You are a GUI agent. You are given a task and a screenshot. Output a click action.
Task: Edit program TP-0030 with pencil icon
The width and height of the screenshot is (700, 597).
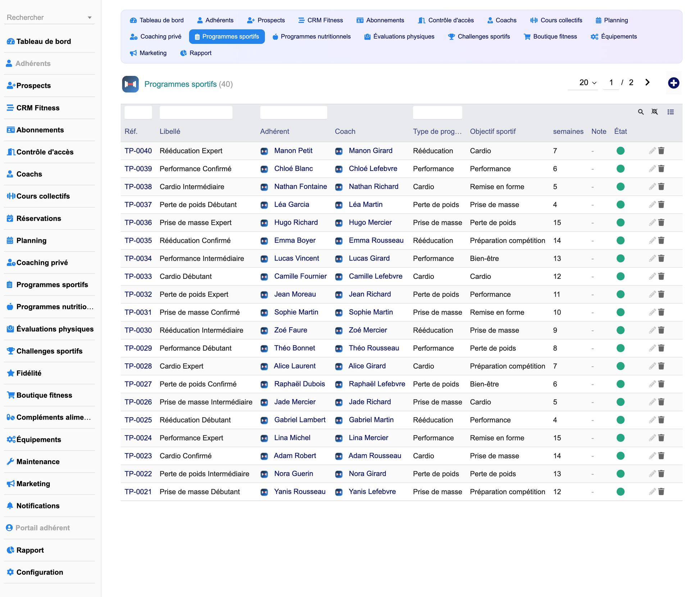pos(652,330)
